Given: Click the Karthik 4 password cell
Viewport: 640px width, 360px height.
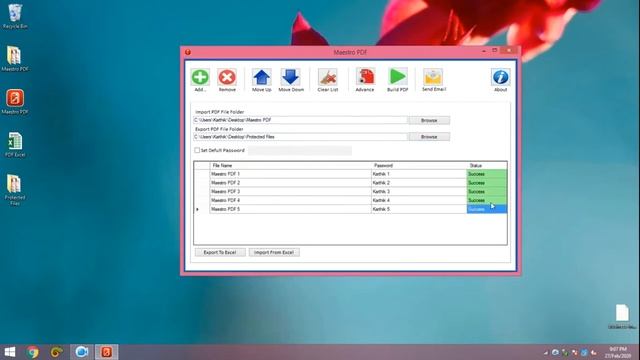Looking at the screenshot, I should (x=419, y=200).
